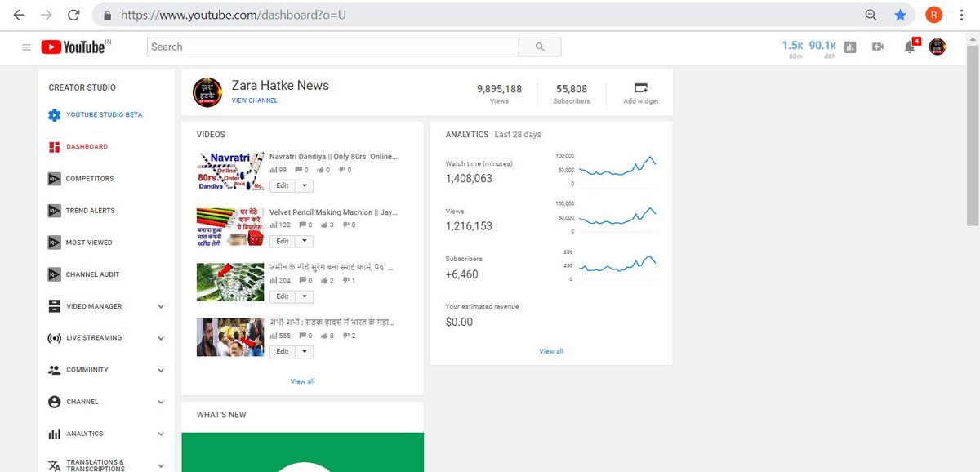Click the YouTube logo
The width and height of the screenshot is (980, 472).
click(73, 47)
